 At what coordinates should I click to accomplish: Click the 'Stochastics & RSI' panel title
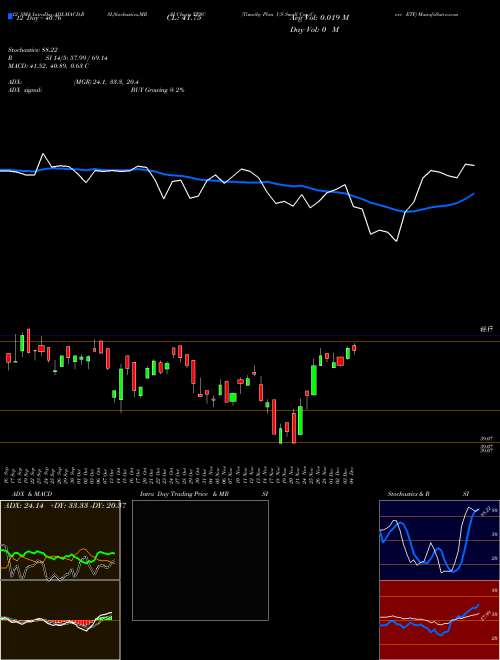pyautogui.click(x=428, y=494)
